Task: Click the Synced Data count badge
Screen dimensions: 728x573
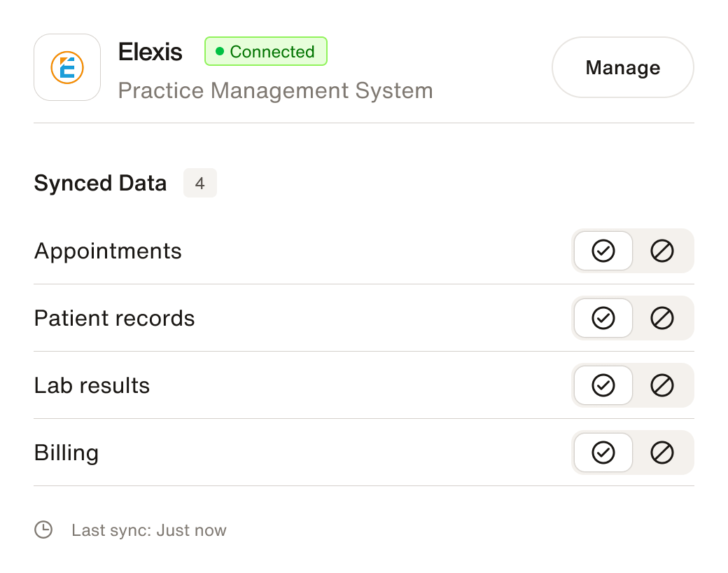Action: click(200, 184)
